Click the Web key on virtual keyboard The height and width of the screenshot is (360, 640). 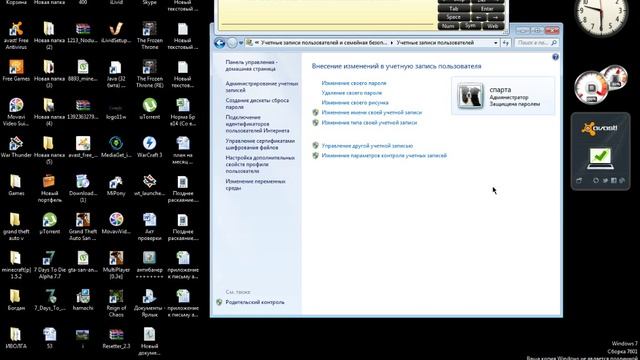click(493, 26)
